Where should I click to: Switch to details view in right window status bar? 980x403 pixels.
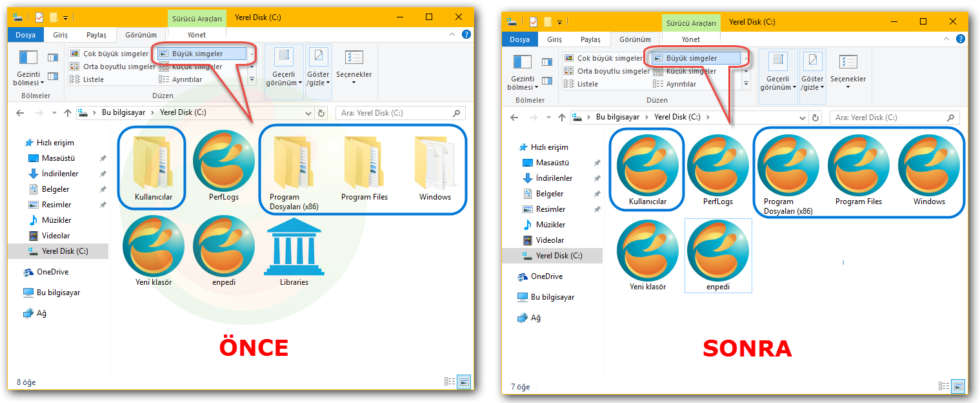[945, 386]
